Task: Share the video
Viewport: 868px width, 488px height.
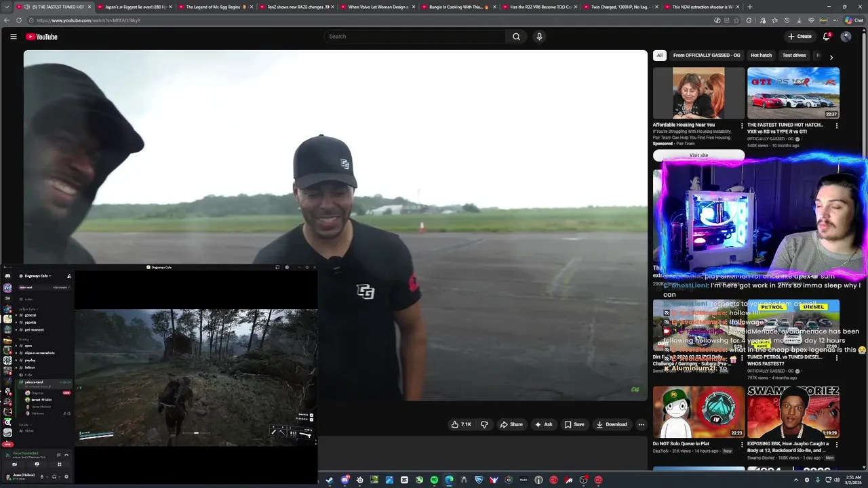Action: [511, 424]
